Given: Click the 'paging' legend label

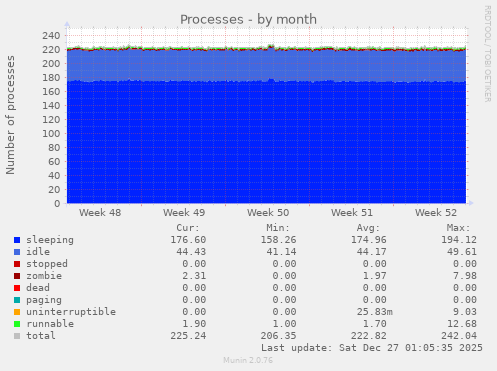Looking at the screenshot, I should (44, 300).
